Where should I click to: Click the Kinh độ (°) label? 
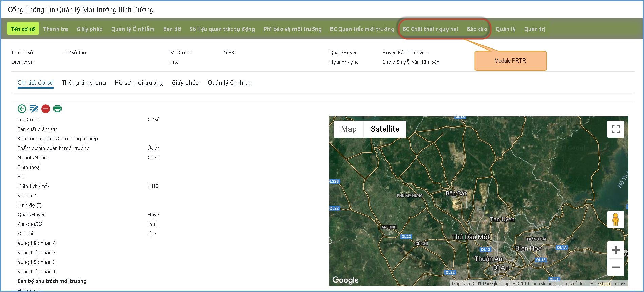point(30,205)
